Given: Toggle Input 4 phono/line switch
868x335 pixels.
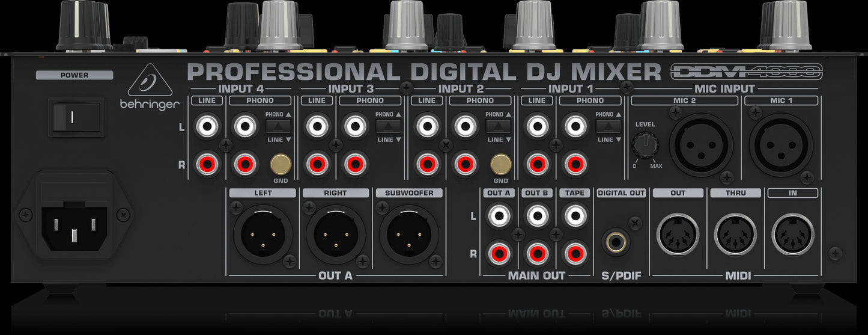Looking at the screenshot, I should point(278,126).
